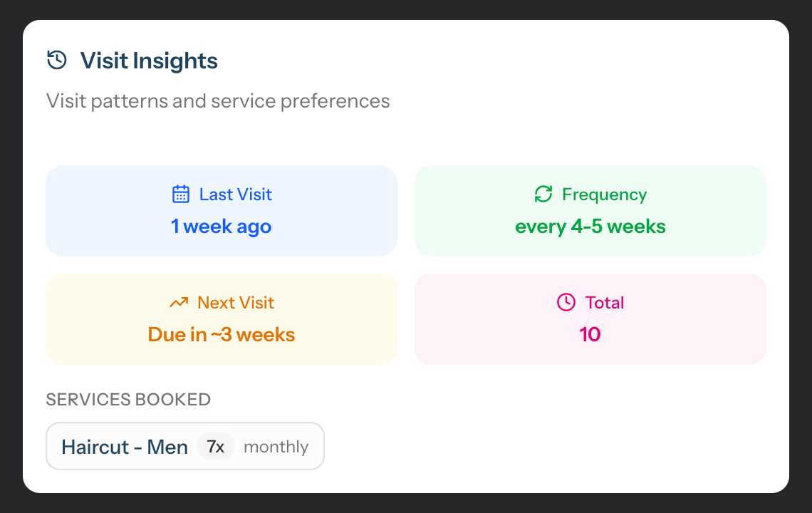Click the history clock icon beside Visit Insights
Screen dimensions: 812x513
[56, 61]
